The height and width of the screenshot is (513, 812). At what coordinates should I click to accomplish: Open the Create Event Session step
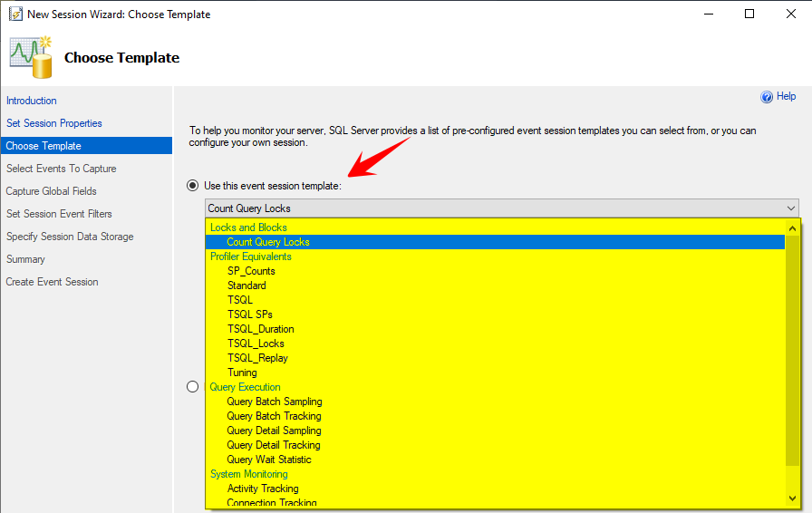pyautogui.click(x=52, y=282)
